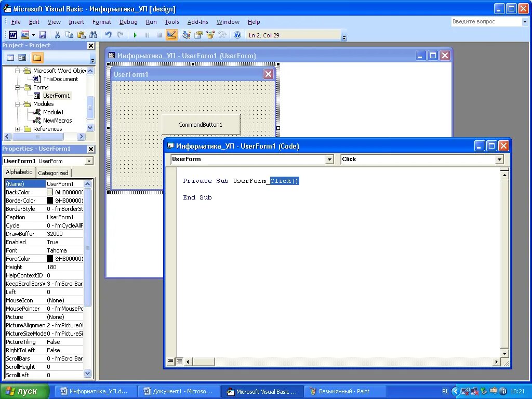This screenshot has height=399, width=532.
Task: Click the Procedure View button in code window
Action: click(x=170, y=362)
